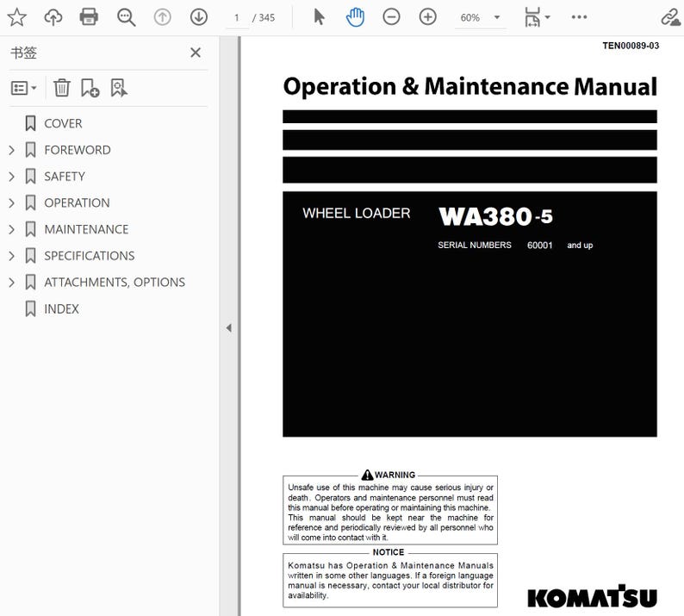Click the fit page scrolling icon
Viewport: 684px width, 616px height.
532,17
